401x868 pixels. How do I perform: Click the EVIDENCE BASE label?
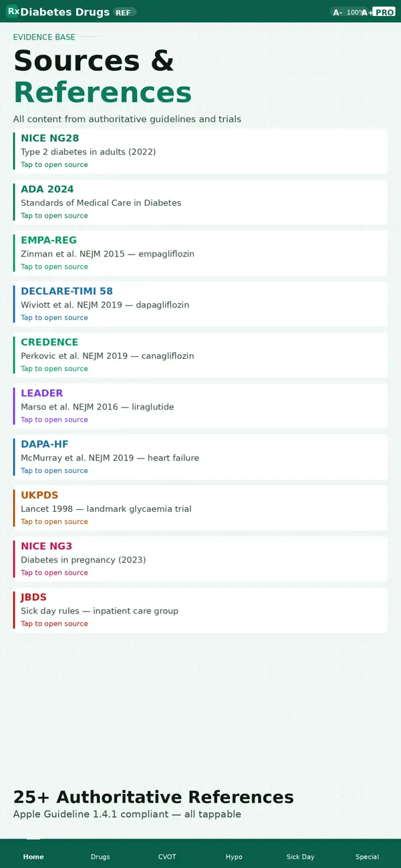(x=44, y=37)
